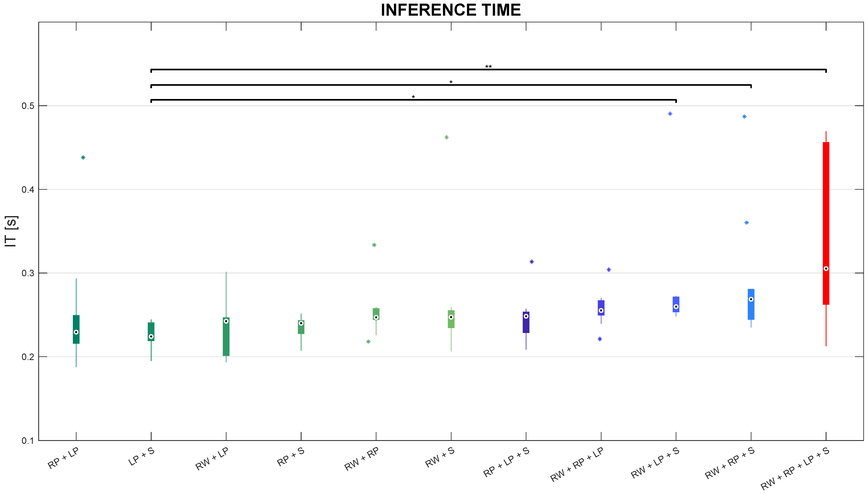The height and width of the screenshot is (494, 868).
Task: Click the red RW + RP + LP + S box
Action: pyautogui.click(x=826, y=210)
